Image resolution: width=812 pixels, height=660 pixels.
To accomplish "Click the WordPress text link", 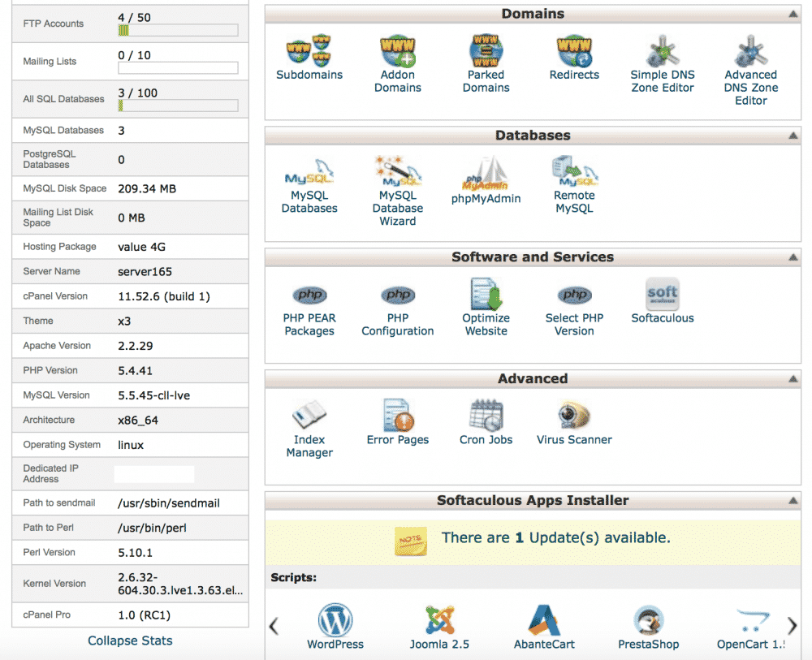I will pyautogui.click(x=335, y=644).
